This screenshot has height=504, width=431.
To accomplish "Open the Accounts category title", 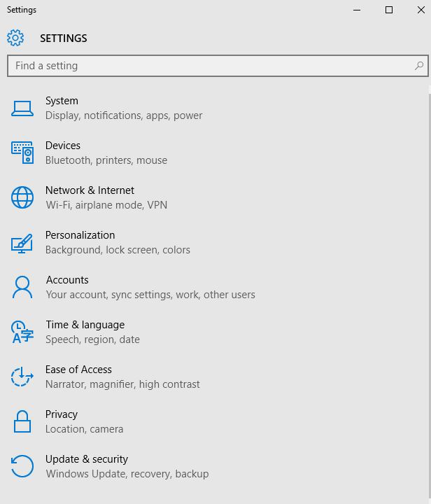I will click(x=67, y=280).
